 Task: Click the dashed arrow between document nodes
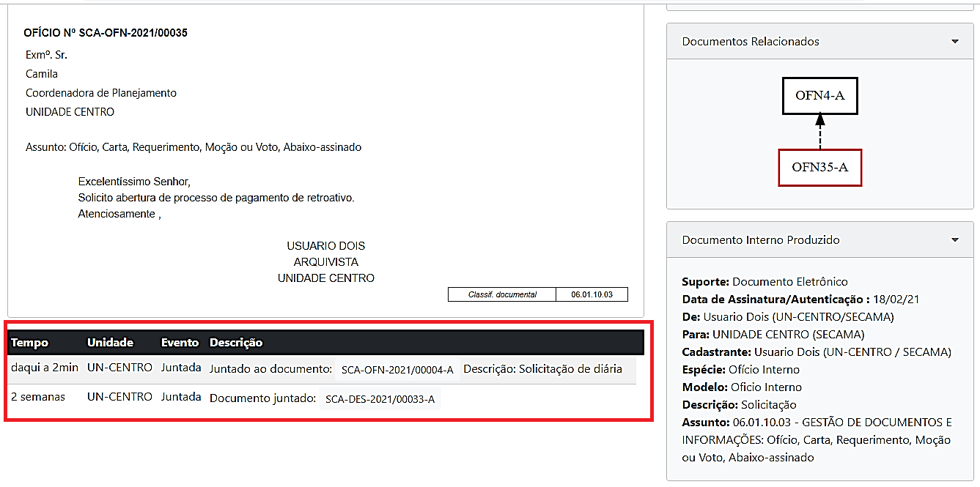pos(819,132)
